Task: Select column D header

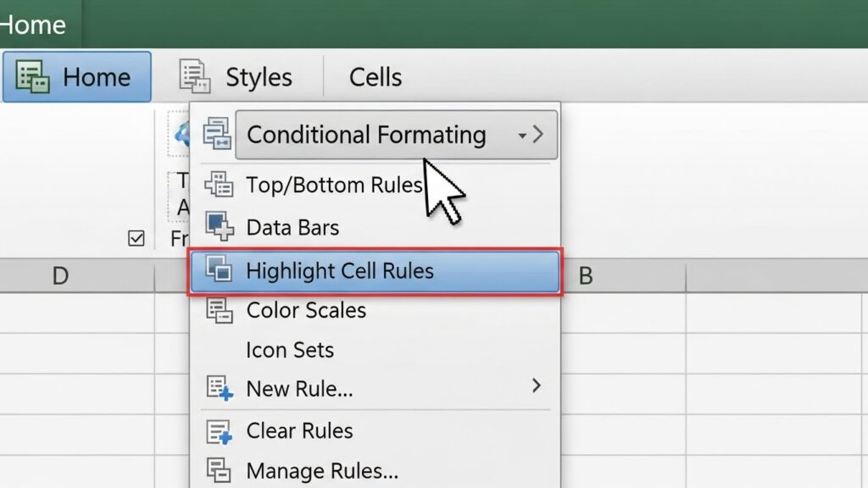Action: [x=59, y=275]
